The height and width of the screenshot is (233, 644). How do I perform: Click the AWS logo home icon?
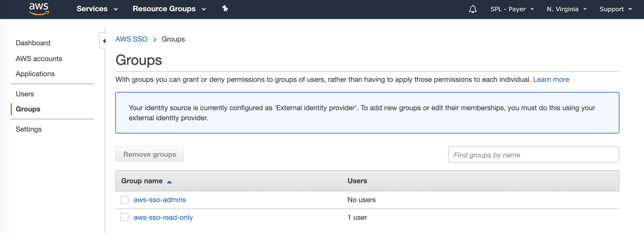(39, 9)
